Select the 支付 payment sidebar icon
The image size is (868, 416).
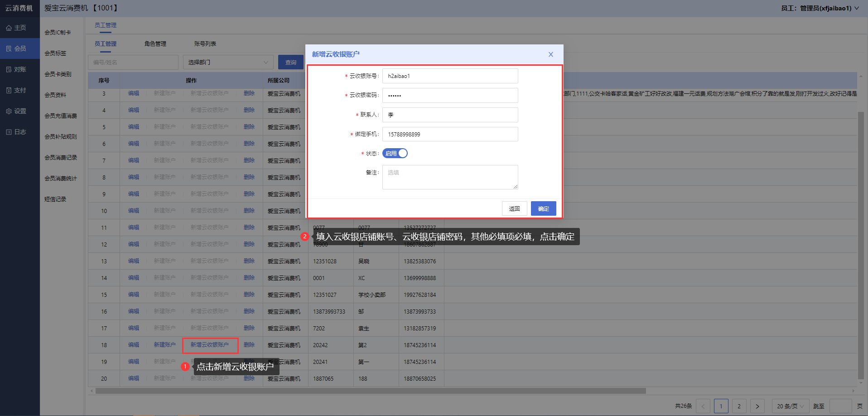(9, 91)
